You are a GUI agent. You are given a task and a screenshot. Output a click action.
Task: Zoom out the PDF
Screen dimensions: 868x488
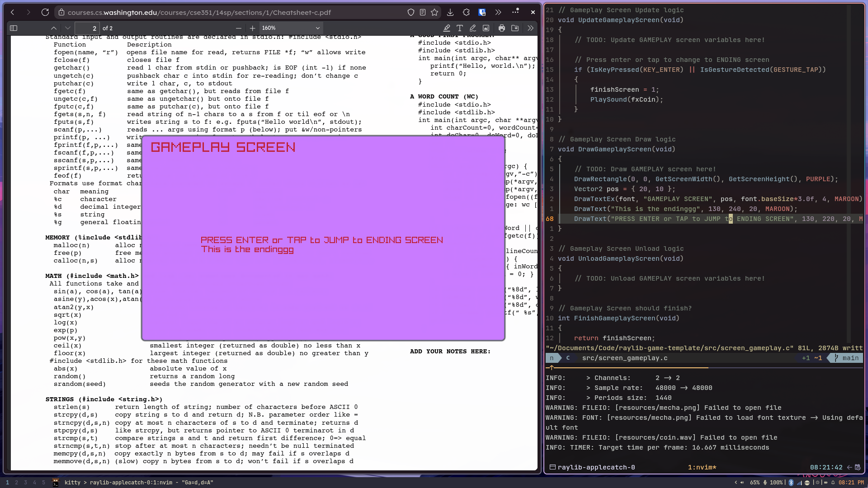239,28
